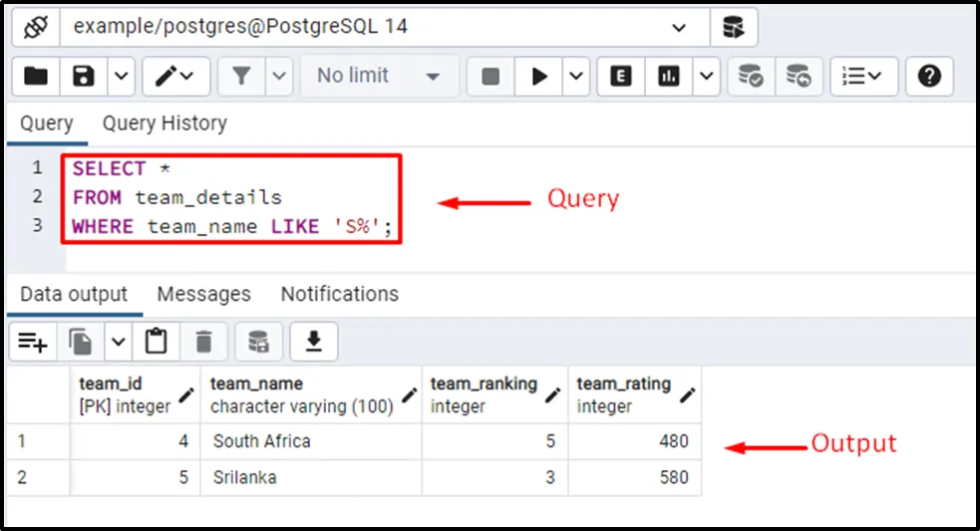
Task: Expand the filter options dropdown arrow
Action: click(x=279, y=77)
